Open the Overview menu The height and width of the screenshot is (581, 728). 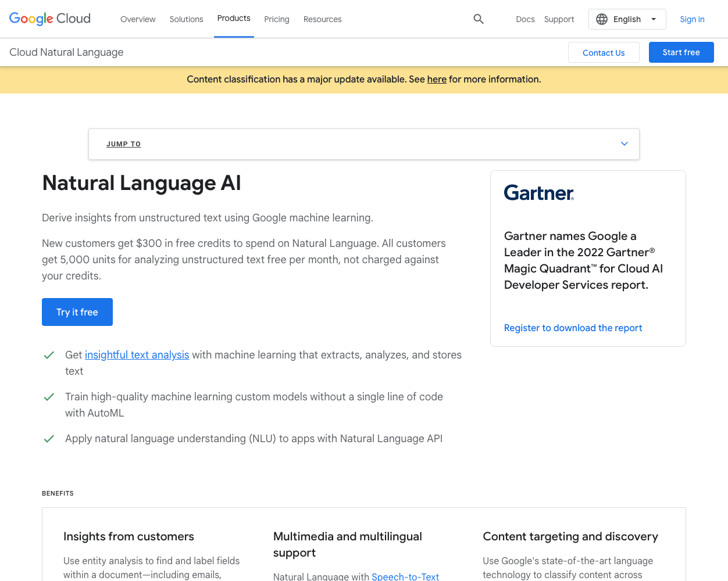138,19
